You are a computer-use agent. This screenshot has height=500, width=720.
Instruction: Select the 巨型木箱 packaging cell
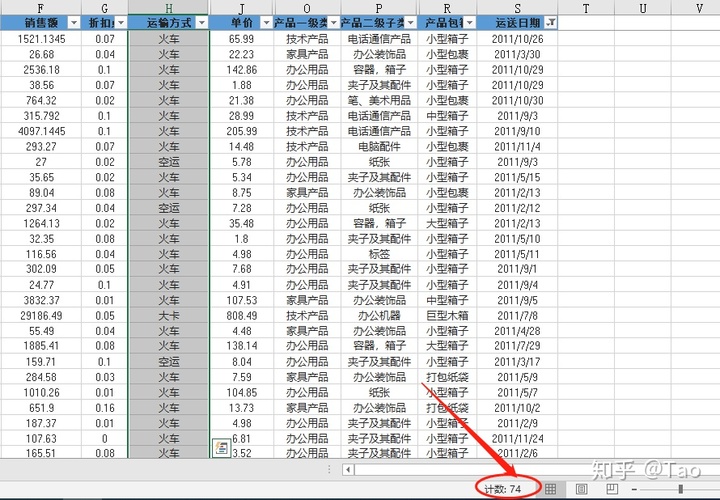(x=447, y=315)
